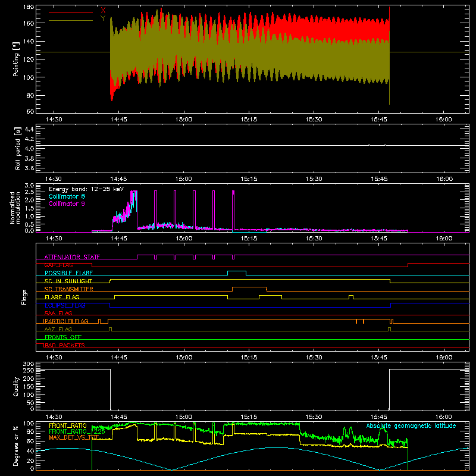Viewport: 476px width, 476px height.
Task: Pick the POSSIBLE_FLARE flag label
Action: 68,273
